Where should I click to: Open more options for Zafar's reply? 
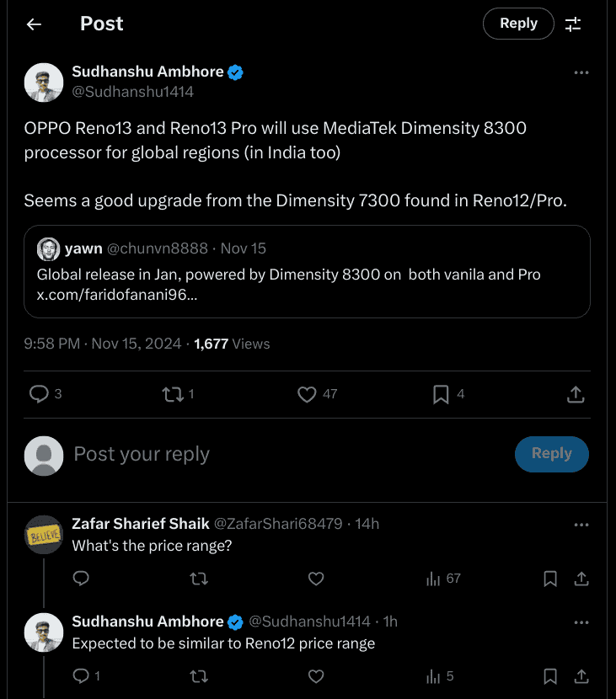(x=581, y=525)
